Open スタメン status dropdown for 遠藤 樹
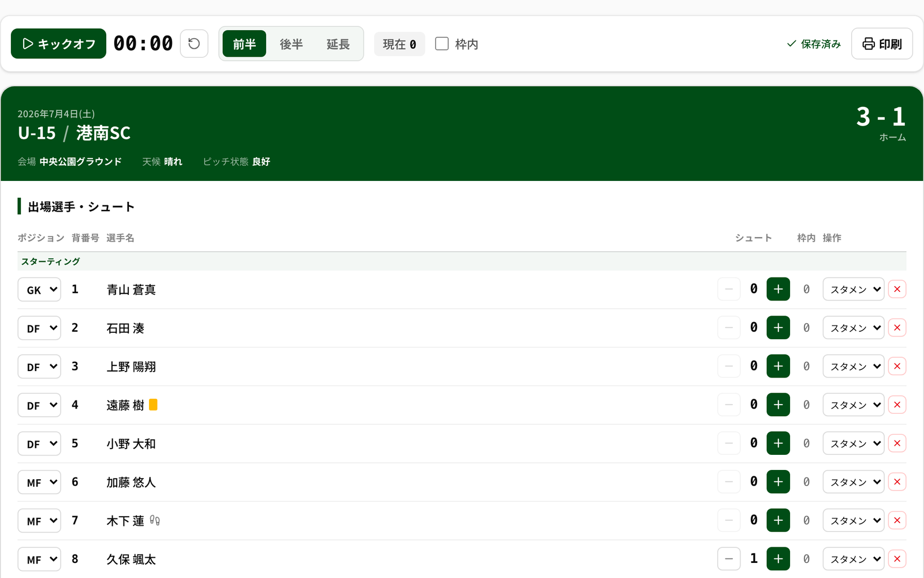The image size is (924, 578). click(854, 405)
